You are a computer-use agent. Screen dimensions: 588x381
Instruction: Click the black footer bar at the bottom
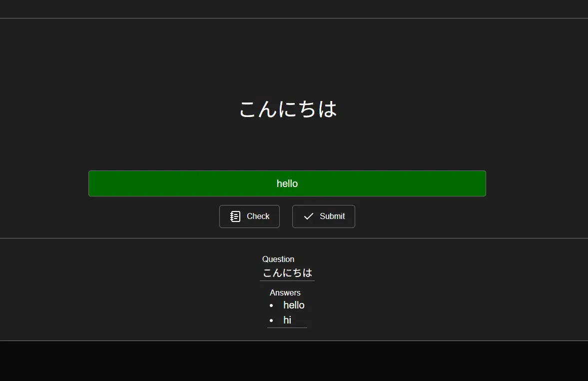coord(294,361)
